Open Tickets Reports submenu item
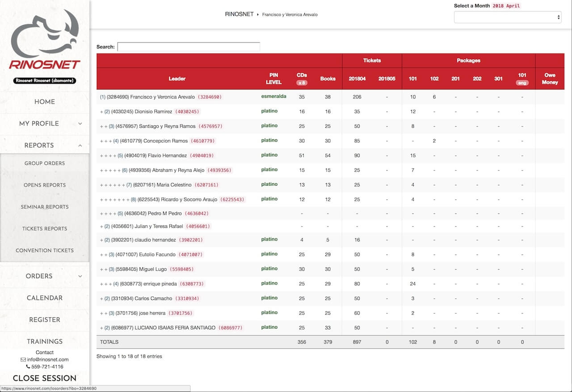572x392 pixels. tap(45, 229)
